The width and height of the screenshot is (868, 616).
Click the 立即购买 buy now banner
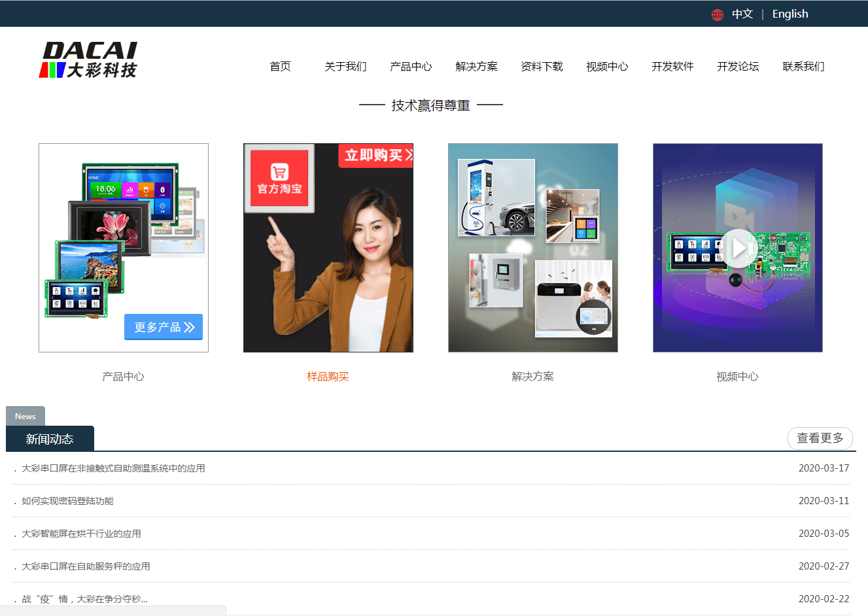pos(377,156)
